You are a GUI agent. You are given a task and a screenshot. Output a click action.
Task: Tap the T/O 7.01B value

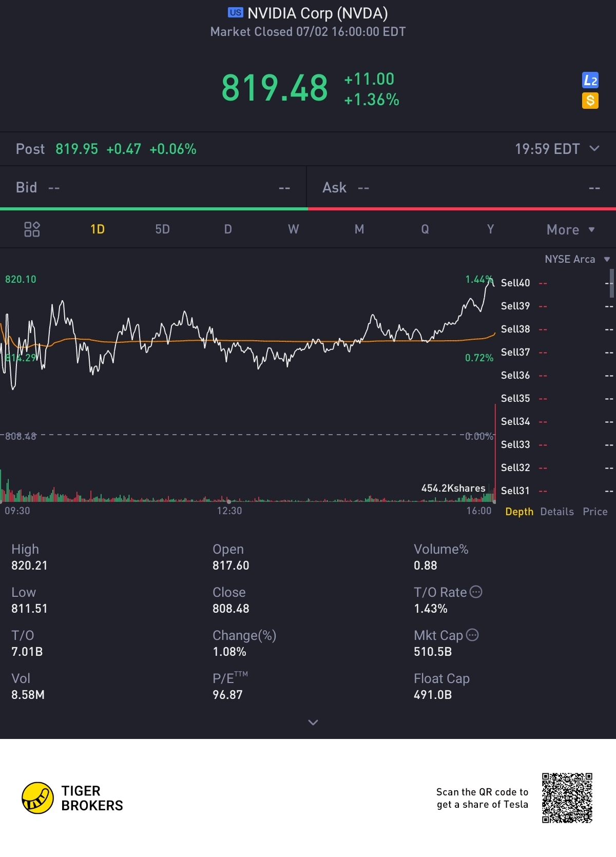coord(27,652)
